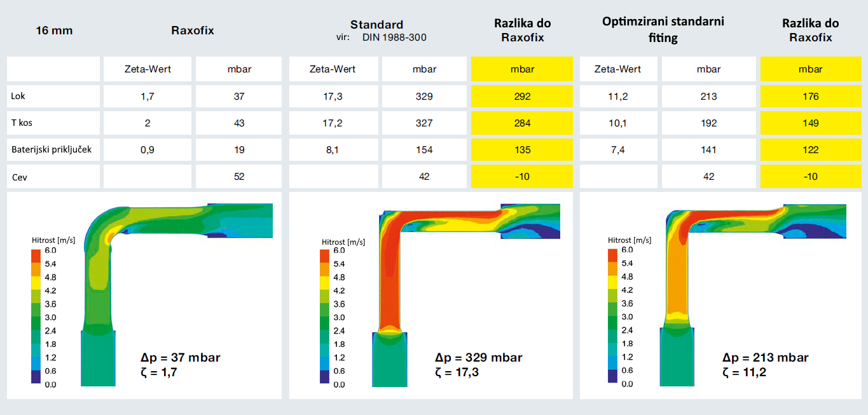Select the yellow cell "135"
This screenshot has width=868, height=415.
522,150
